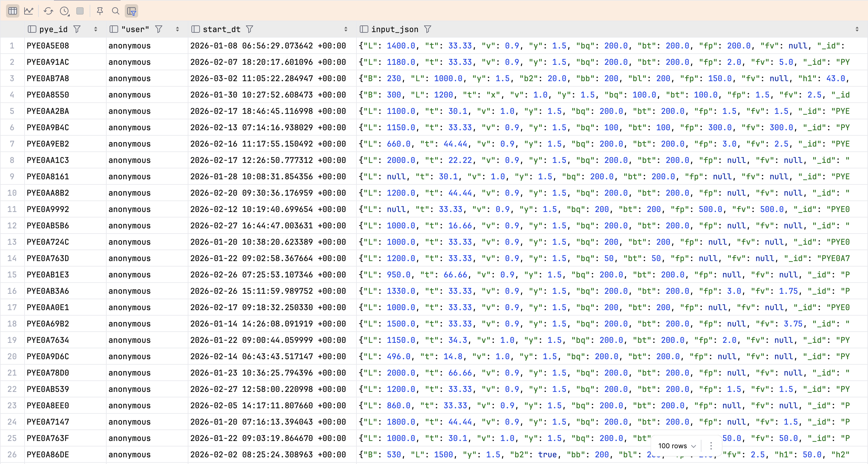
Task: Toggle sort on pye_id column
Action: (96, 29)
